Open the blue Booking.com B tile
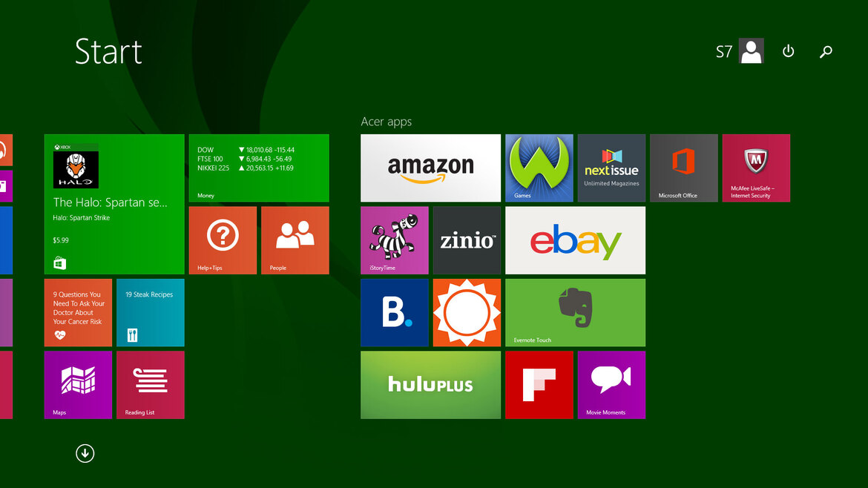 click(x=395, y=313)
